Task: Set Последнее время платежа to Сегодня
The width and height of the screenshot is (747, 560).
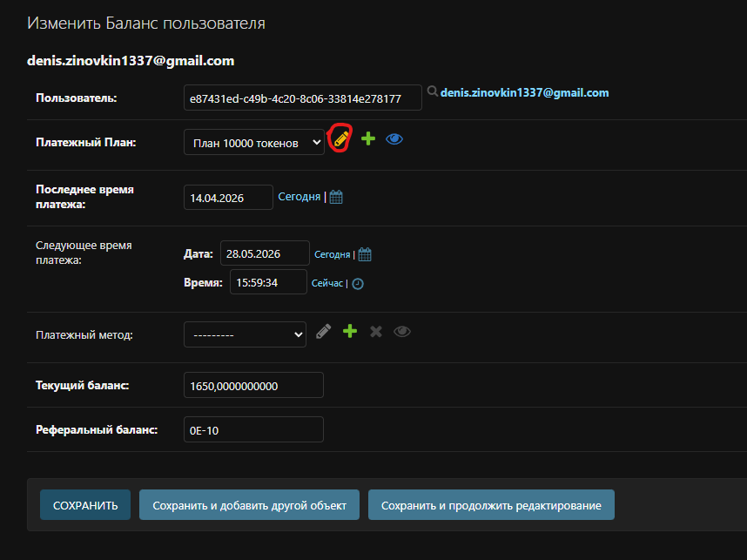Action: 299,196
